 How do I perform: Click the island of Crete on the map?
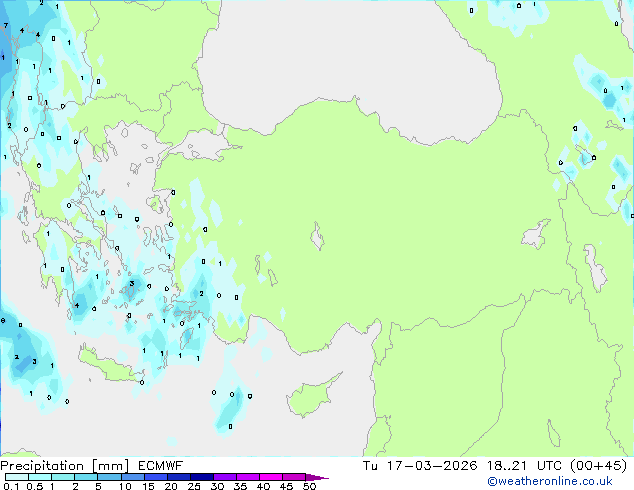point(108,366)
